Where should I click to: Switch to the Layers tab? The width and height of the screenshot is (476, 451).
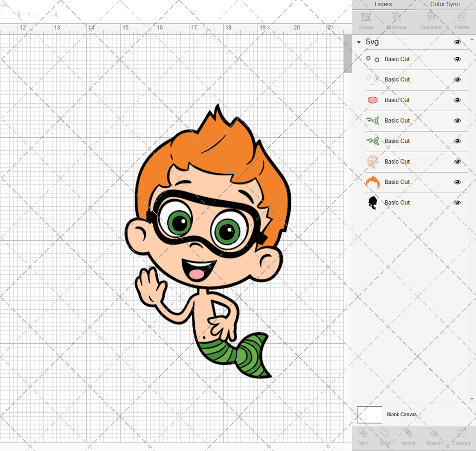[x=383, y=4]
